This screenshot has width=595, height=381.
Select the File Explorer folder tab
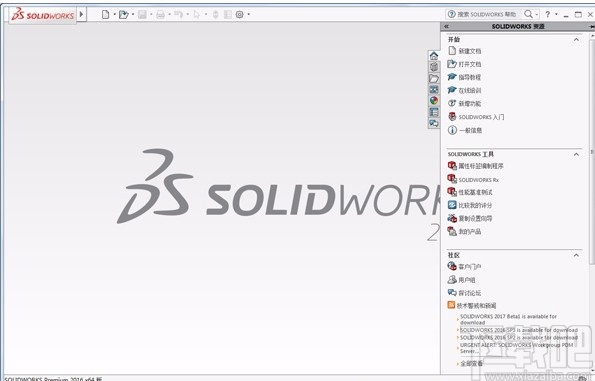pos(434,78)
